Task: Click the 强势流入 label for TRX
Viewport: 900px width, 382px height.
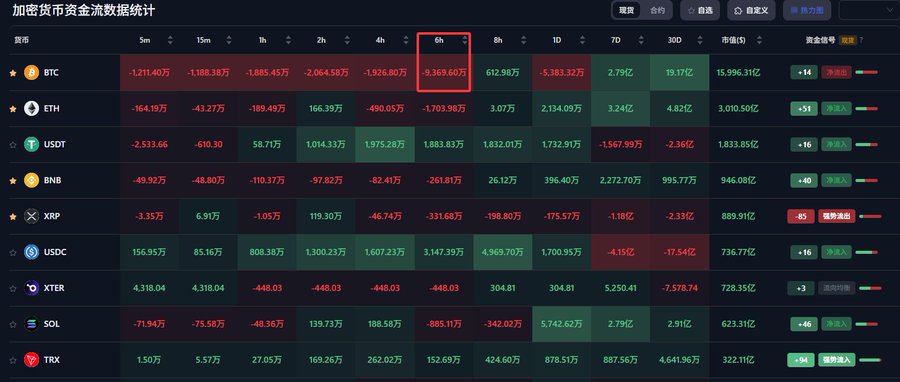Action: coord(837,360)
